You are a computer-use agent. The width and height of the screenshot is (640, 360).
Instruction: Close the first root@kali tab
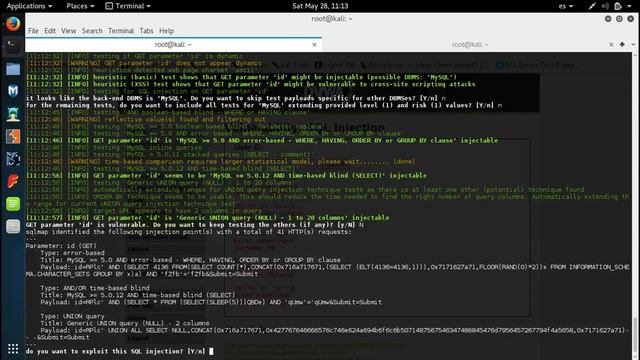(x=314, y=44)
